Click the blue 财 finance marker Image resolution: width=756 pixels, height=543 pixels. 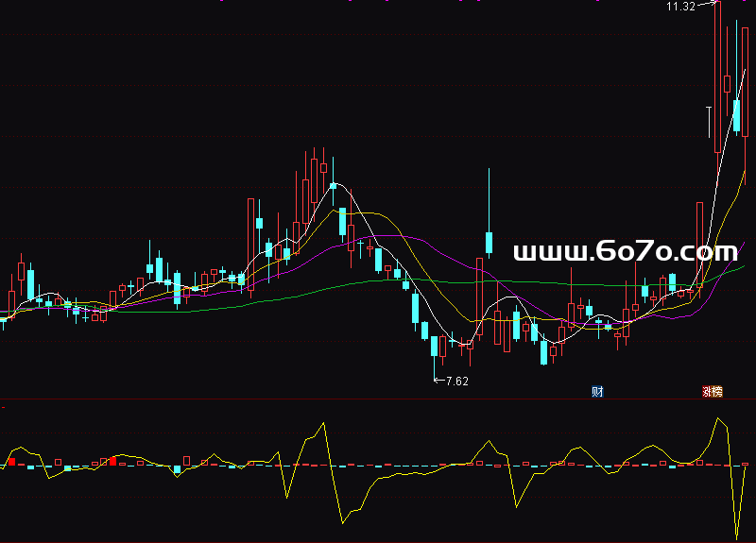(x=597, y=391)
